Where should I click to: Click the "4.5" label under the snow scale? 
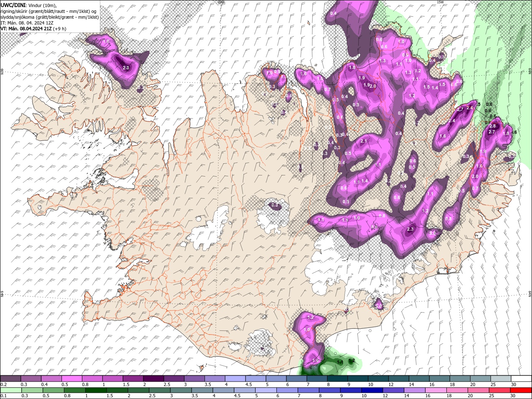coord(249,384)
